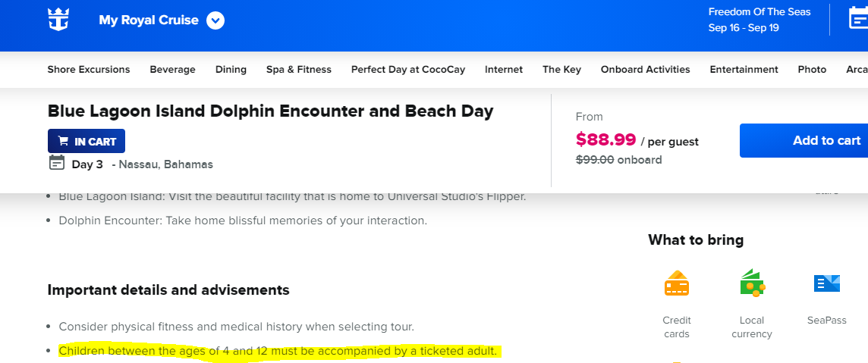Click the Royal Caribbean crown anchor logo
Screen dimensions: 868x363
click(x=58, y=20)
